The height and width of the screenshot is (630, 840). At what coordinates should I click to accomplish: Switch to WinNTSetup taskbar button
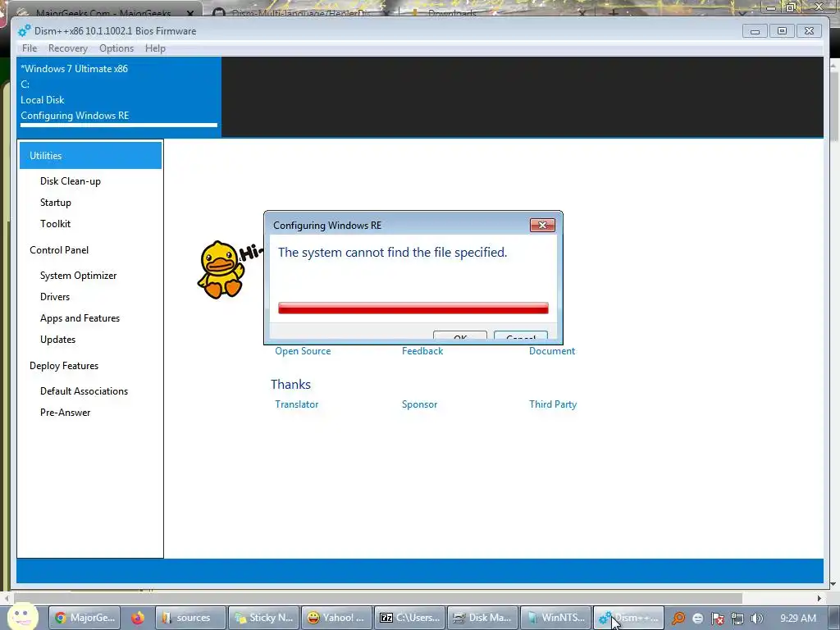coord(555,618)
